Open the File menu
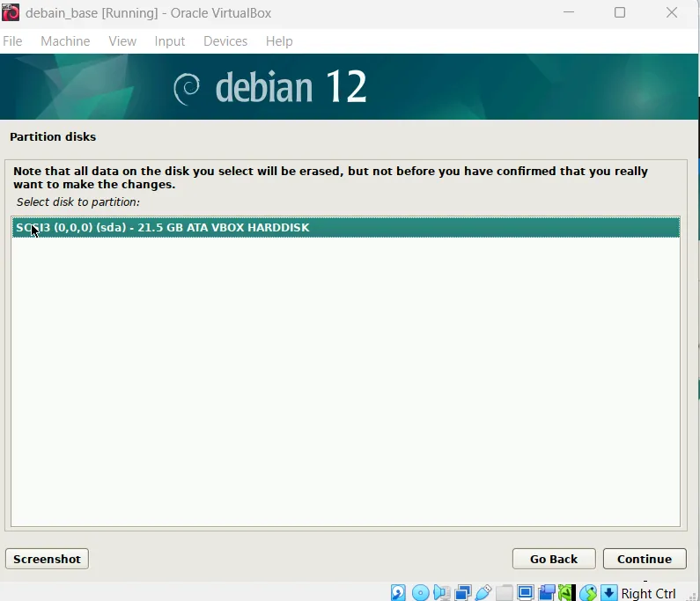Image resolution: width=700 pixels, height=601 pixels. [x=12, y=41]
